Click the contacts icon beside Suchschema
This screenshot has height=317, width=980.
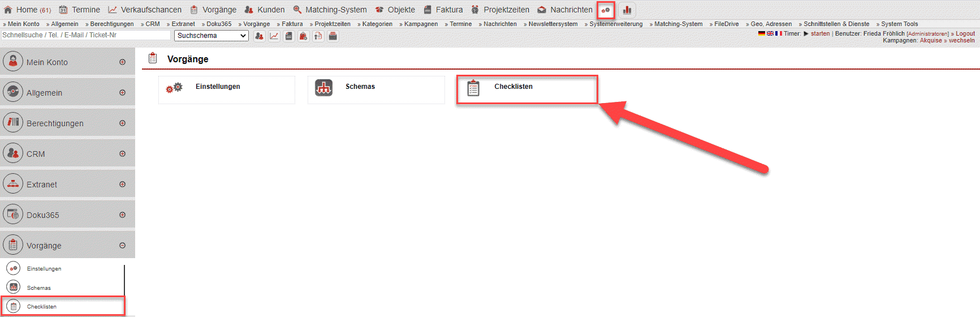click(259, 36)
